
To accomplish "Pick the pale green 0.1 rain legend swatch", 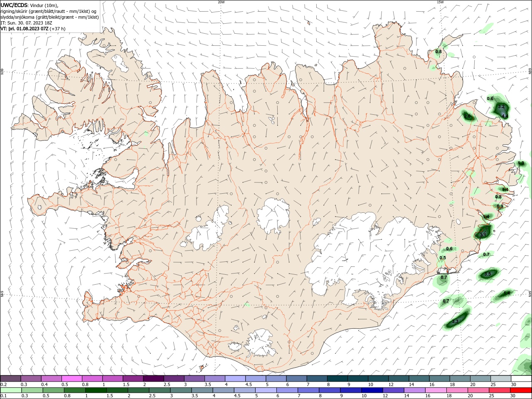I will click(10, 390).
